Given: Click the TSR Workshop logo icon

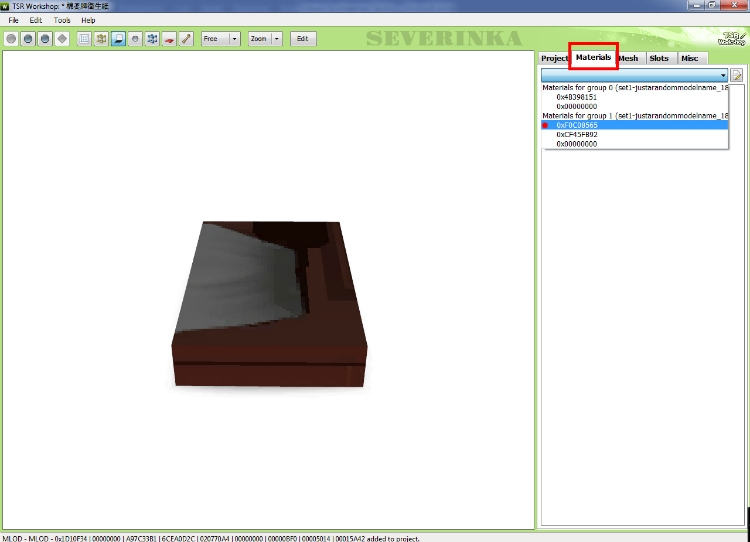Looking at the screenshot, I should point(731,38).
